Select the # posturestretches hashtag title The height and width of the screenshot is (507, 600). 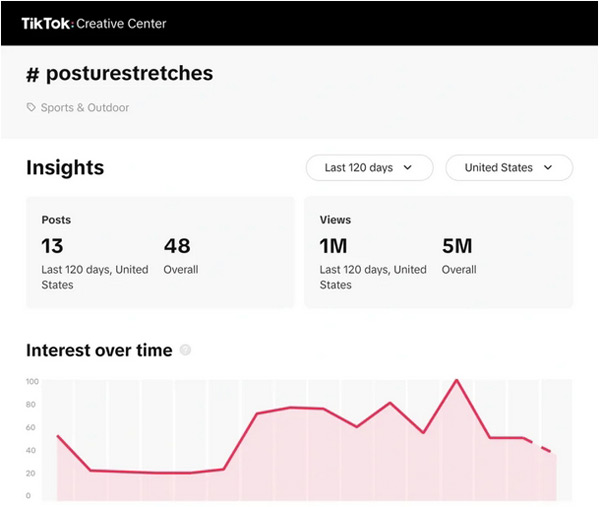(x=119, y=74)
